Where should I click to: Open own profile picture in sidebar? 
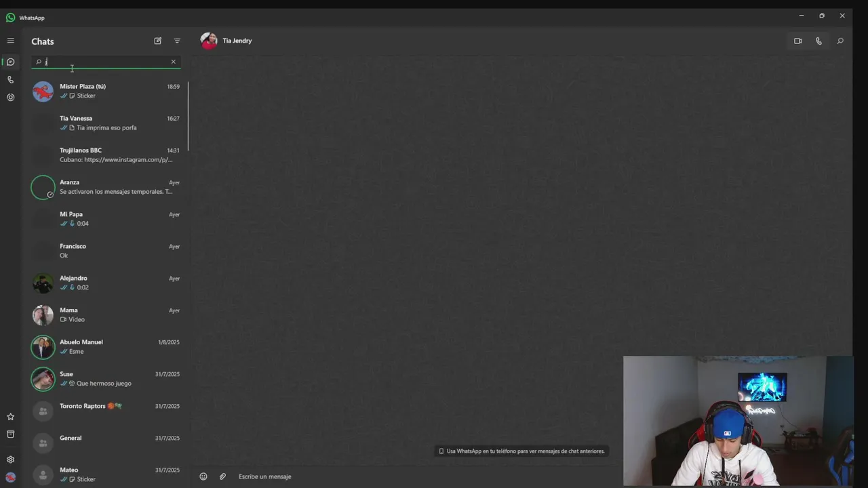click(10, 477)
